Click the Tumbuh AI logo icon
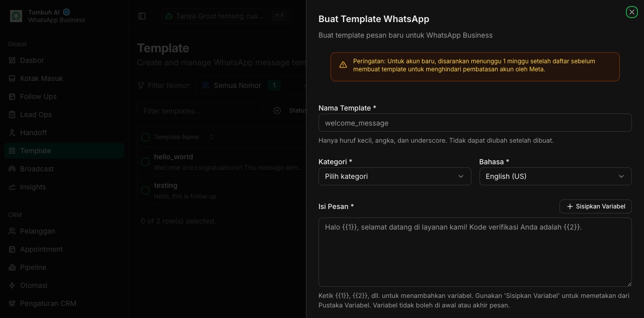This screenshot has width=644, height=318. click(x=16, y=16)
